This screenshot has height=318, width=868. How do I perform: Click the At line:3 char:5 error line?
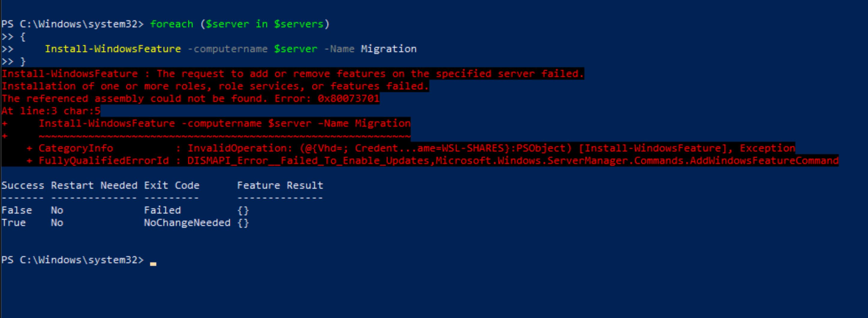51,111
